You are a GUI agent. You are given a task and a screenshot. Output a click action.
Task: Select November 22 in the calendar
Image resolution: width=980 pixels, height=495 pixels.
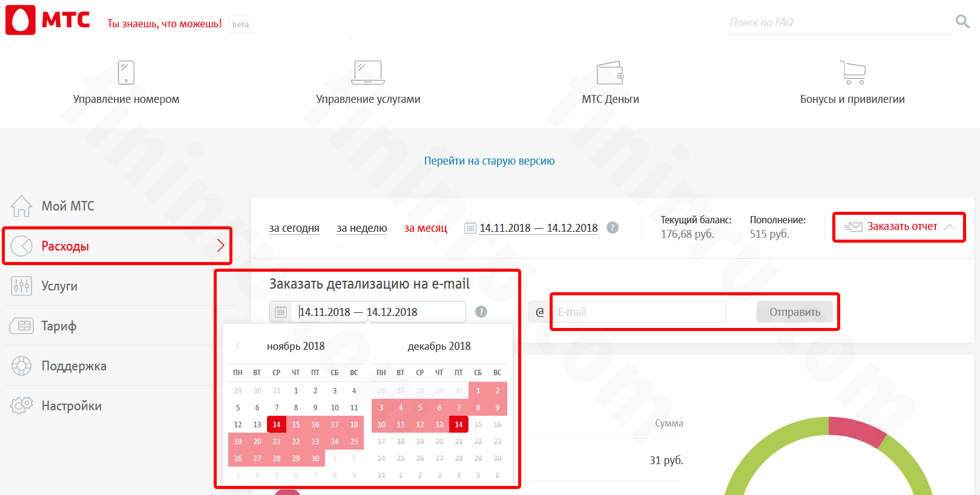pyautogui.click(x=296, y=441)
